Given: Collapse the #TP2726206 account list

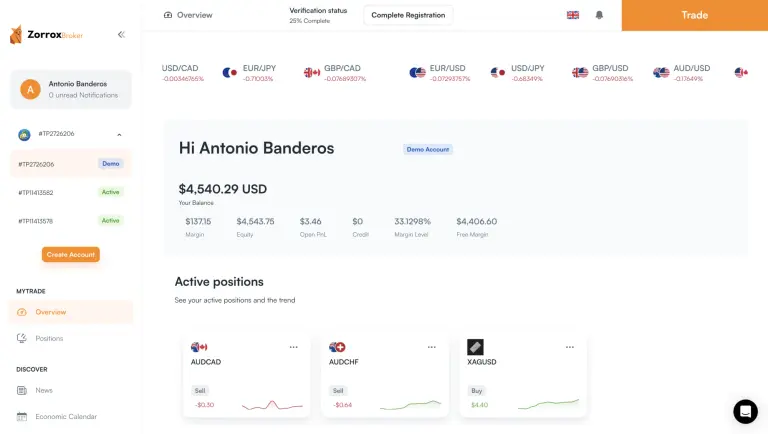Looking at the screenshot, I should 119,134.
